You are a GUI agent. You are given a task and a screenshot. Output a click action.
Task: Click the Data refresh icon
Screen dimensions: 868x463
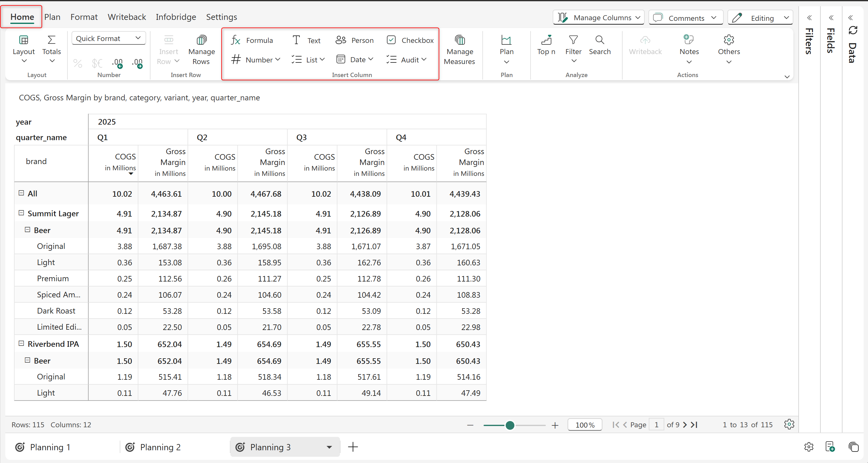(x=852, y=31)
